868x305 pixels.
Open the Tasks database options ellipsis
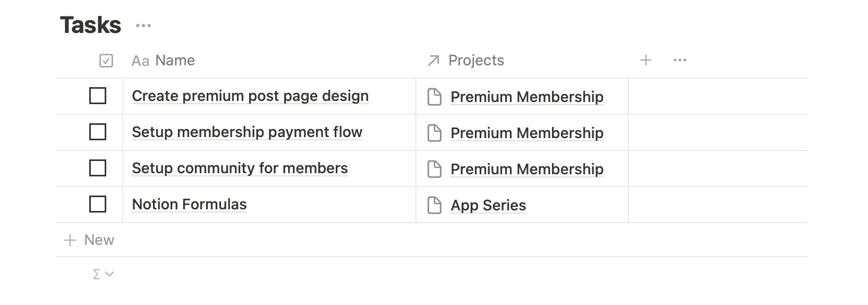[x=143, y=26]
